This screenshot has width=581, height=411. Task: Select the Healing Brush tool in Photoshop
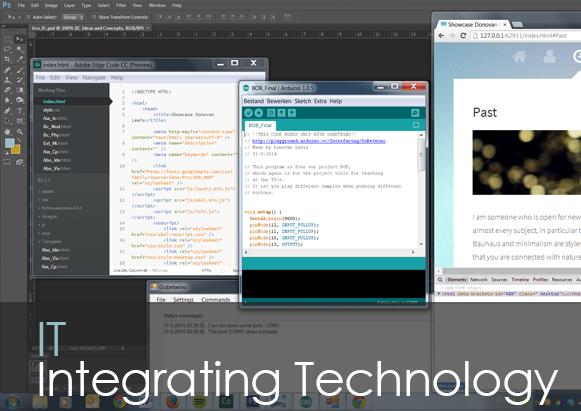click(x=7, y=70)
